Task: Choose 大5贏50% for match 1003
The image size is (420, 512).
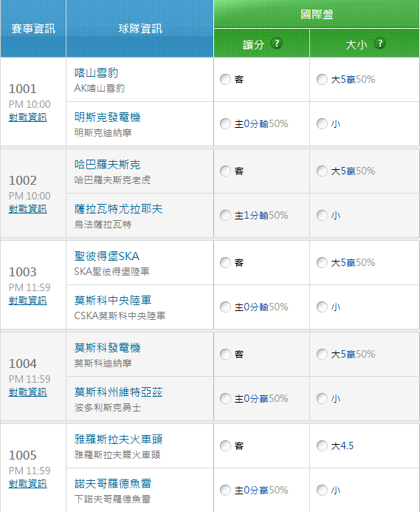Action: click(322, 262)
